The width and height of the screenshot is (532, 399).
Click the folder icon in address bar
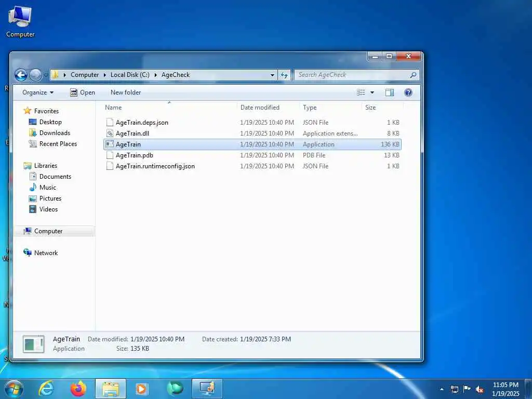click(x=55, y=75)
